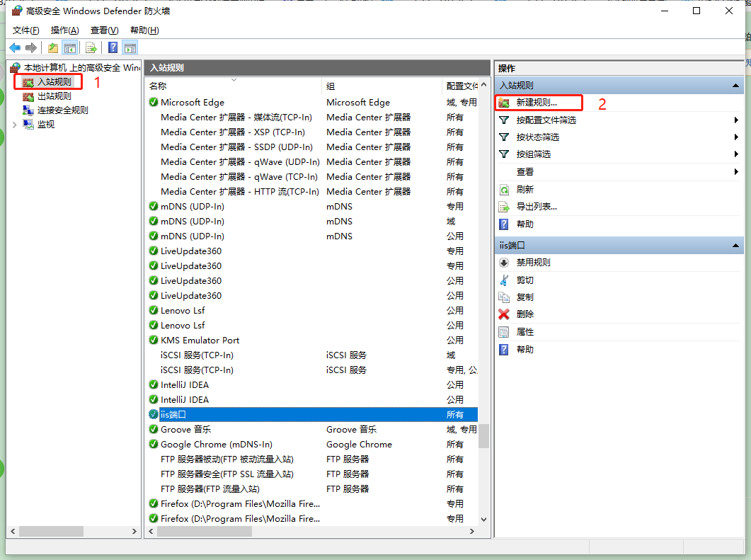Open the 操作(A) menu
751x560 pixels.
[x=64, y=30]
